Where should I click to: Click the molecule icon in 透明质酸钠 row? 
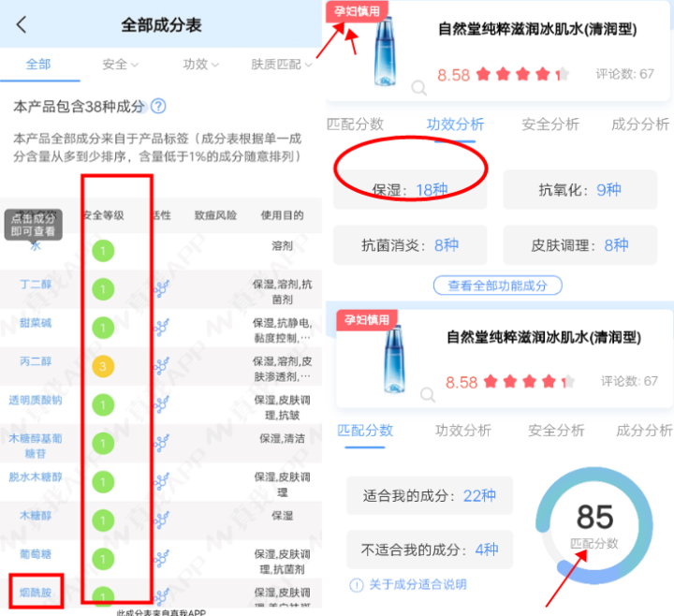pyautogui.click(x=161, y=404)
